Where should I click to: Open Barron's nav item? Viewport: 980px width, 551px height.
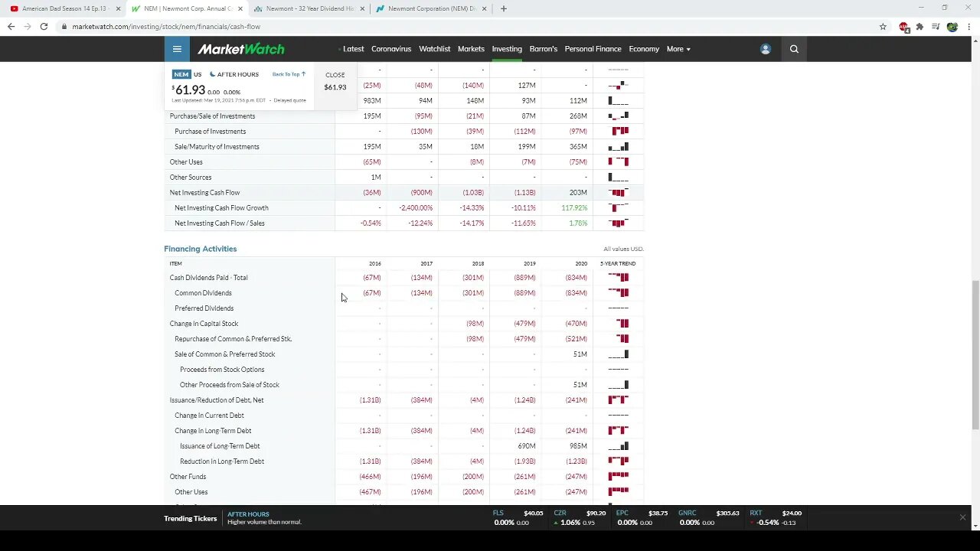point(544,49)
